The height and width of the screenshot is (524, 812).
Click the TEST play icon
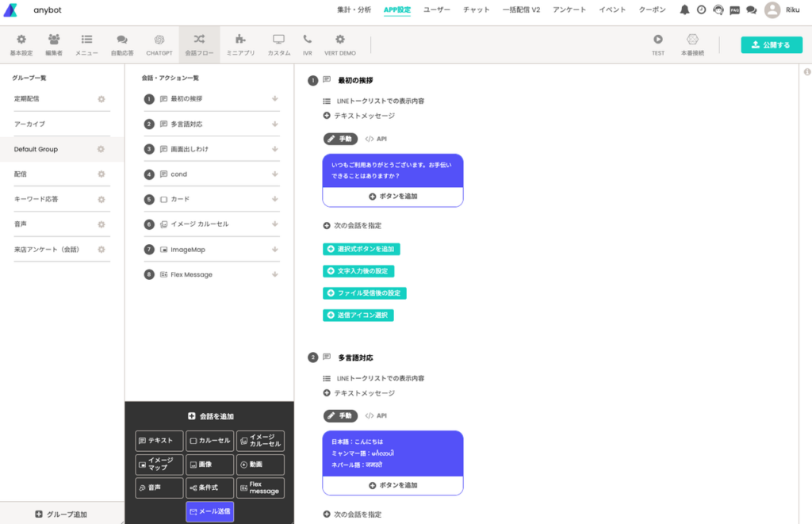(658, 39)
